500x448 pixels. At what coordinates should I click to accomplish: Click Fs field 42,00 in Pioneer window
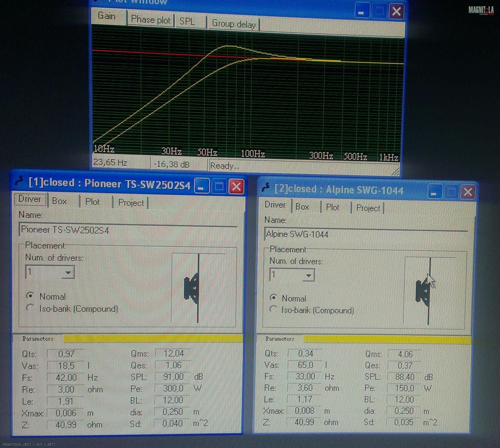(x=66, y=377)
